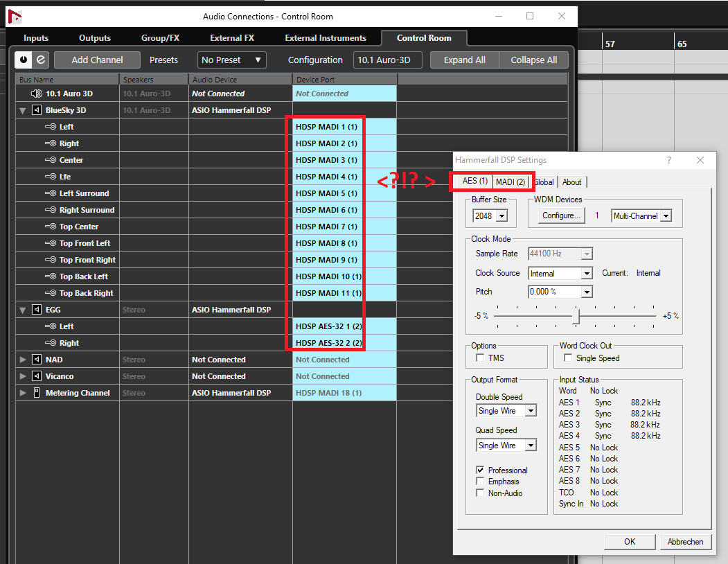This screenshot has height=564, width=728.
Task: Uncheck the Professional checkbox
Action: click(480, 470)
